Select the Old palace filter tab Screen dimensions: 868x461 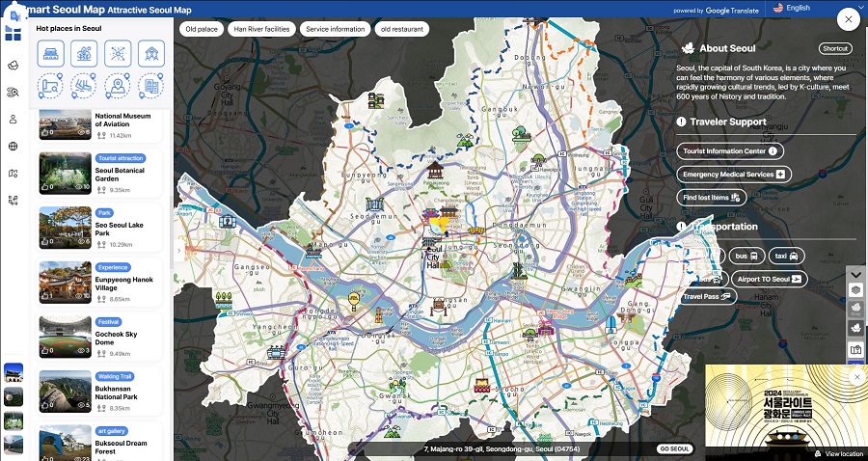click(202, 29)
